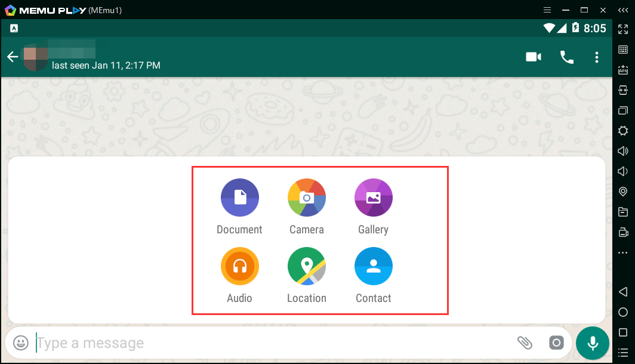Tap the Android recent apps square button
Viewport: 635px width, 364px height.
(623, 332)
